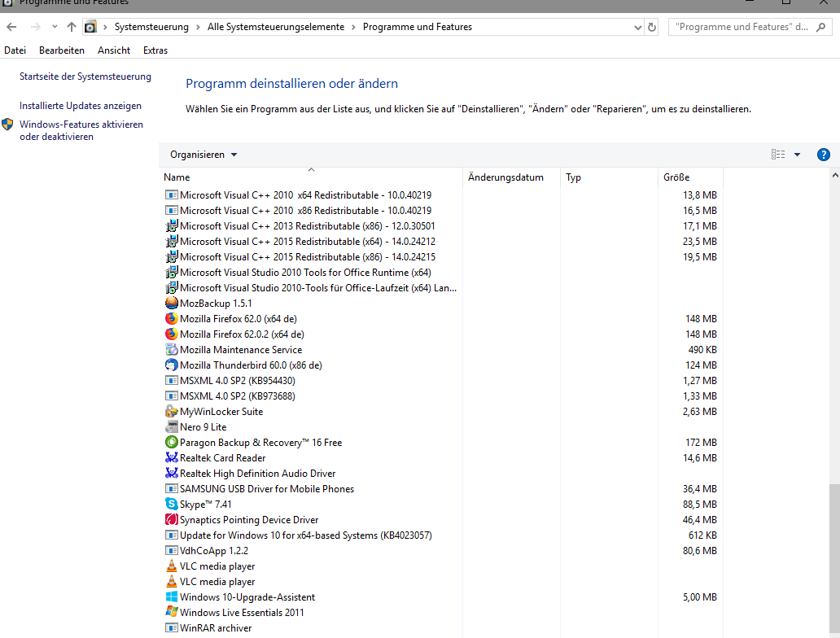Open the Extras menu
The height and width of the screenshot is (638, 840).
point(155,50)
